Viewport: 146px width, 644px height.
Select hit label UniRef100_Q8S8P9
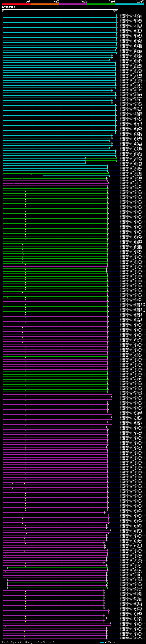click(131, 60)
